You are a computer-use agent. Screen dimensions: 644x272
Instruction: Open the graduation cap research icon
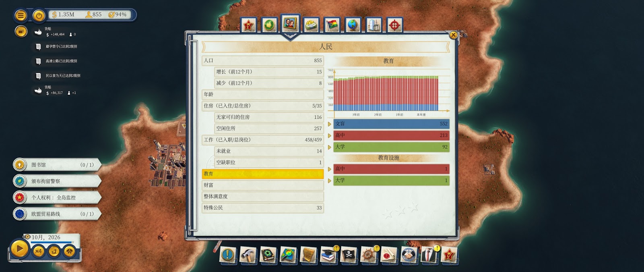point(328,255)
